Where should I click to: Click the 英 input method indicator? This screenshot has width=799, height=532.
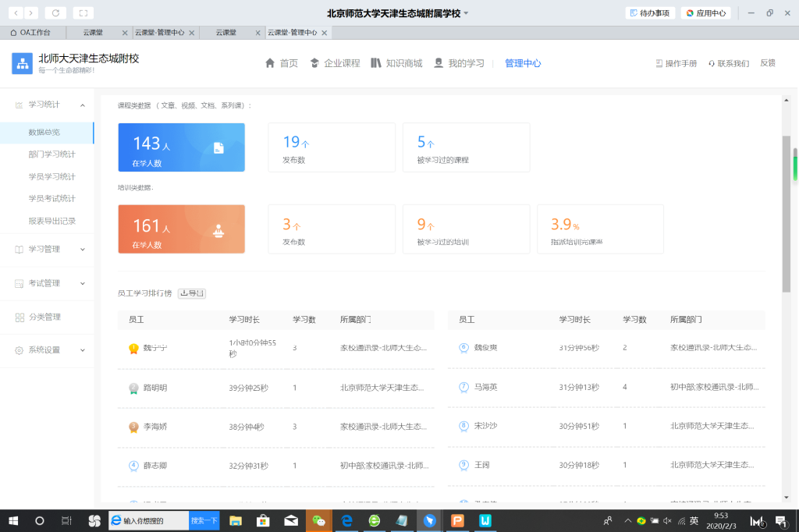694,521
